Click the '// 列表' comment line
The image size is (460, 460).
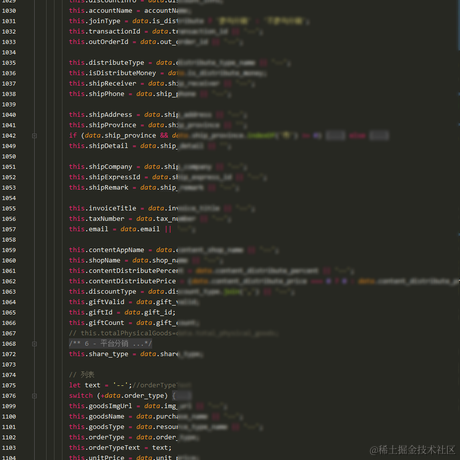click(x=82, y=375)
